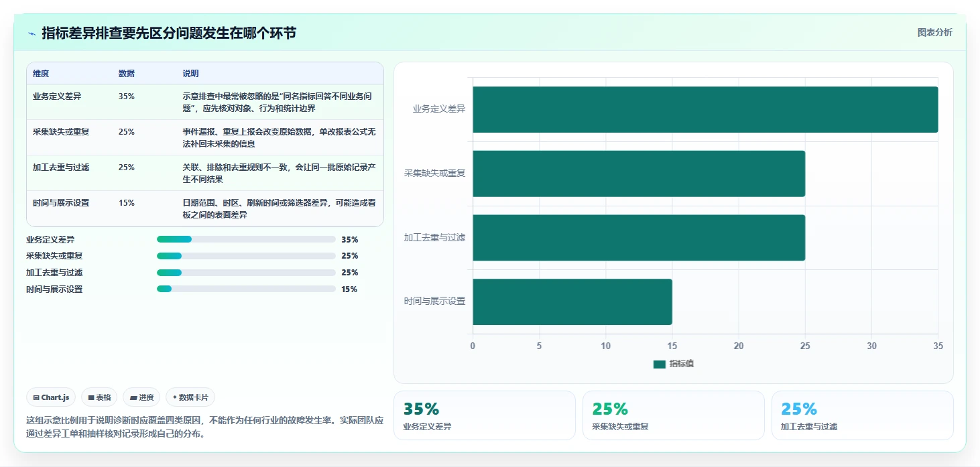Click the table description starting with 事件漏报
This screenshot has width=980, height=467.
(x=280, y=137)
